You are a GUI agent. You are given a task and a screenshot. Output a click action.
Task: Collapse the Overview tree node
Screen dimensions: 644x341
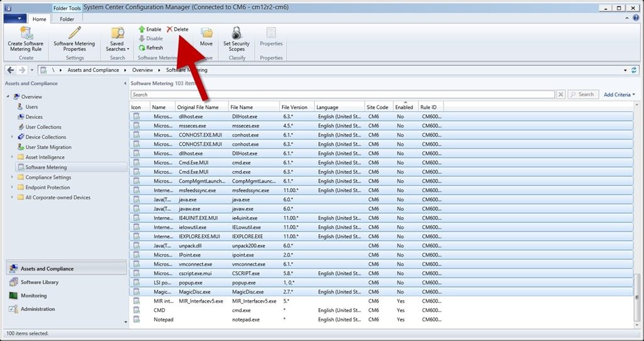click(x=8, y=96)
